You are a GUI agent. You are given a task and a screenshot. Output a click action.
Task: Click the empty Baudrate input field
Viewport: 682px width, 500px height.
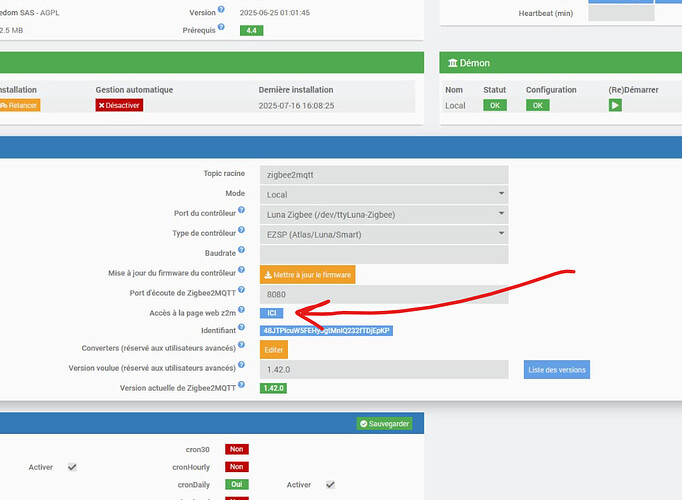[x=384, y=254]
